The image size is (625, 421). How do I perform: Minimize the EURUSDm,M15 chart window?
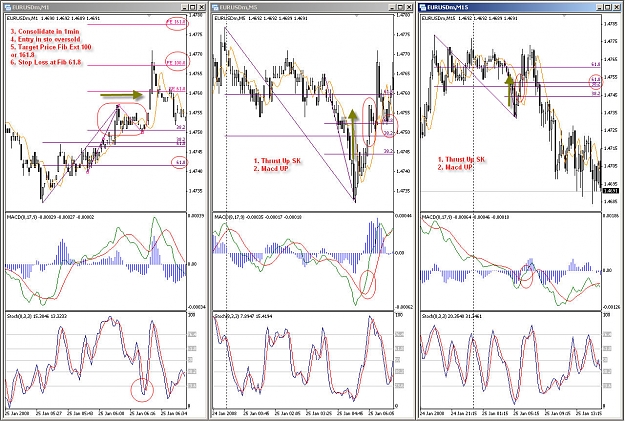pyautogui.click(x=599, y=7)
